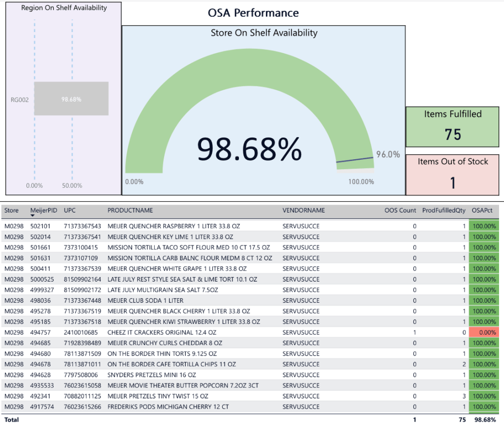Sort by the PRODUCTNAME column header
Image resolution: width=504 pixels, height=425 pixels.
coord(130,210)
